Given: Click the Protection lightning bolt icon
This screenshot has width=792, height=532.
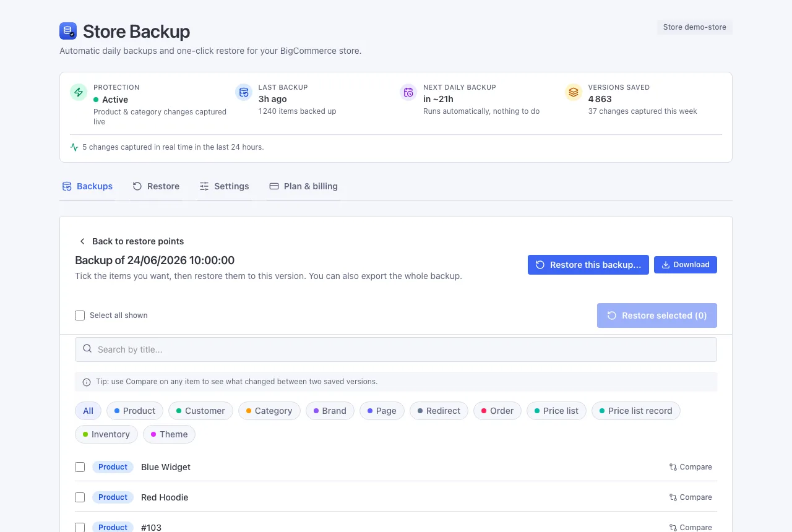Looking at the screenshot, I should coord(79,92).
